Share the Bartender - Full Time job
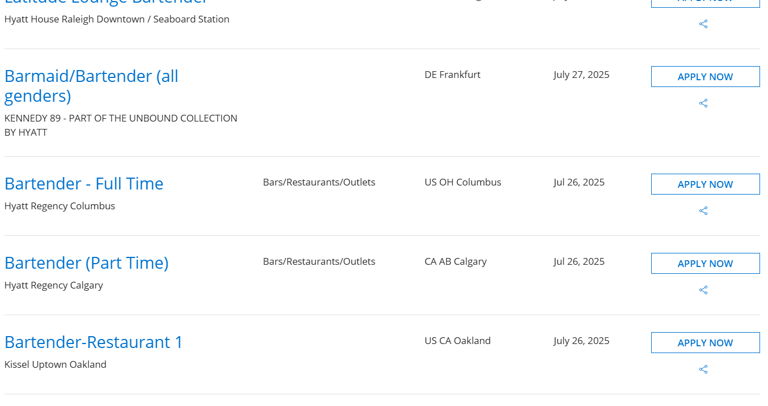Screen dimensions: 768x406 coord(703,211)
